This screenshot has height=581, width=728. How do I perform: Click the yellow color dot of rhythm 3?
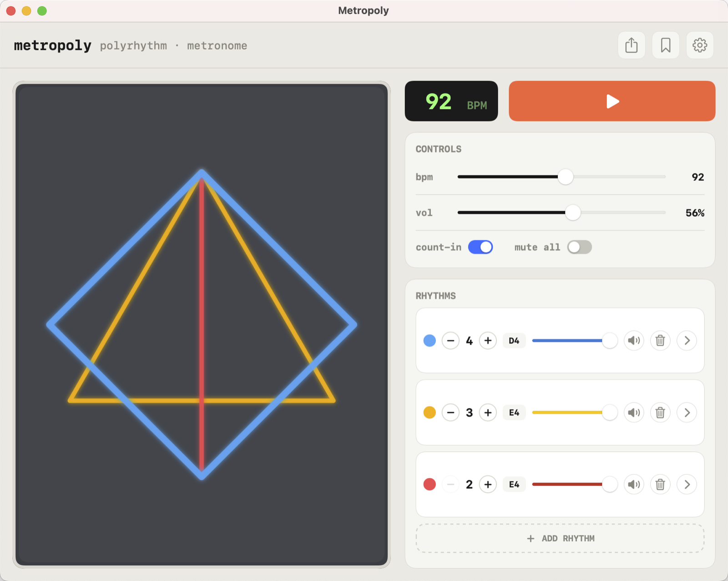[x=430, y=412]
